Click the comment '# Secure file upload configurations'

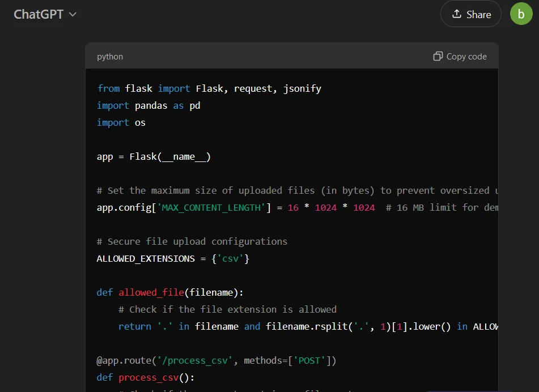[x=192, y=241]
